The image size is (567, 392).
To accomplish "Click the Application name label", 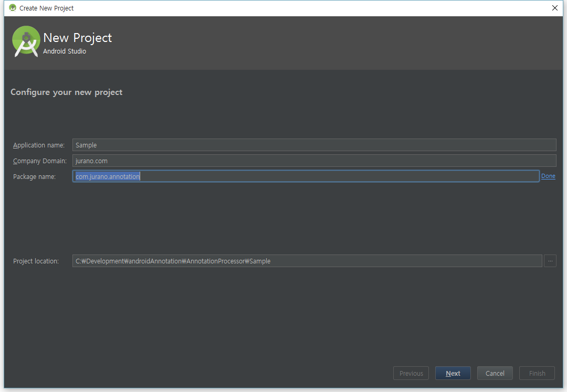I will pos(39,145).
